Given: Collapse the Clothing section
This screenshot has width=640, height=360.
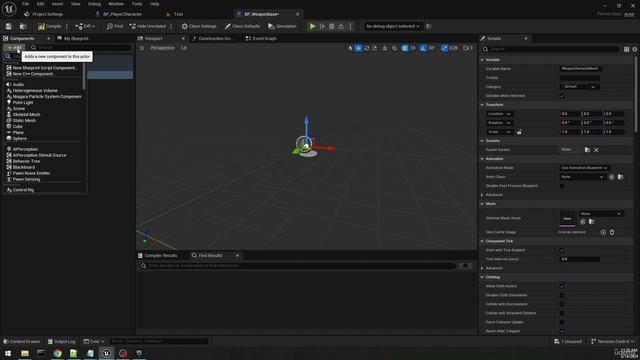Looking at the screenshot, I should pos(482,277).
